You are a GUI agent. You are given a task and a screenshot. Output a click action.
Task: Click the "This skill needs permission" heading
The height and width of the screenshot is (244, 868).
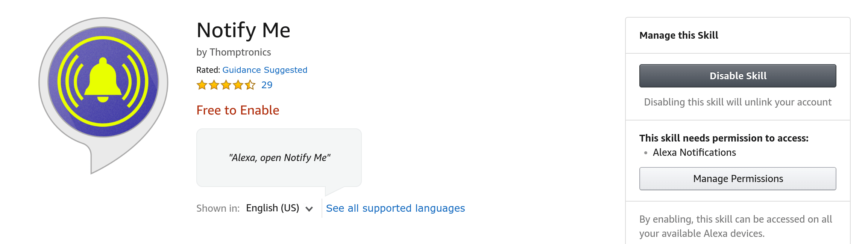(x=724, y=138)
